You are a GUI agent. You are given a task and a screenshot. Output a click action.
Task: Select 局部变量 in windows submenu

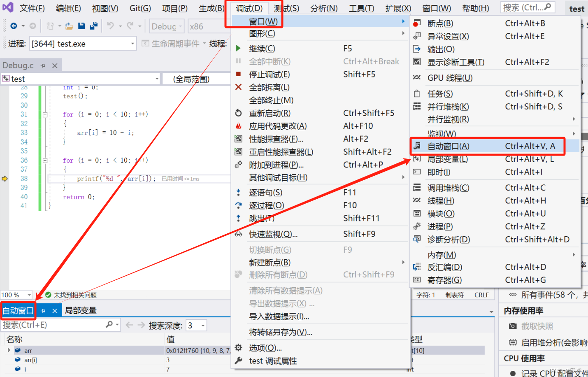[495, 159]
